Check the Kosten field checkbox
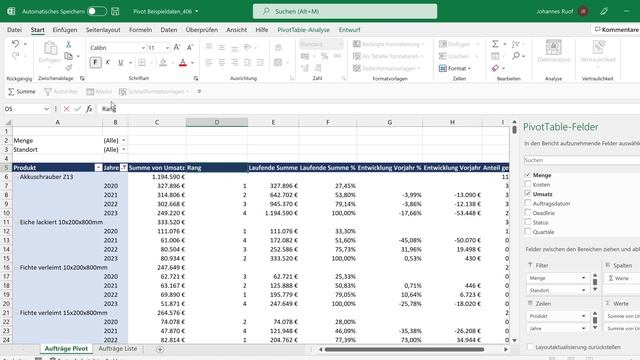Screen dimensions: 640x360 click(528, 184)
